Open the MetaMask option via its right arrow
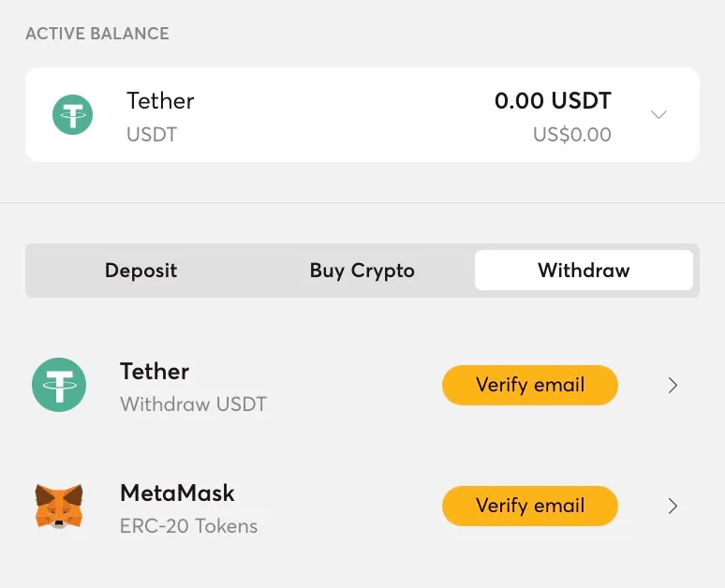Image resolution: width=725 pixels, height=588 pixels. click(x=673, y=507)
